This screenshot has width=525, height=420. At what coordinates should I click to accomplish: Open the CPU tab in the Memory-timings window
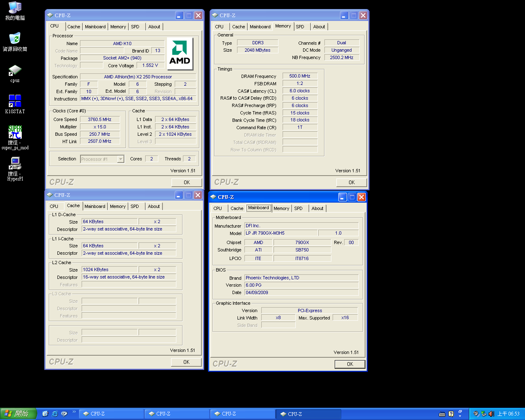tap(219, 27)
